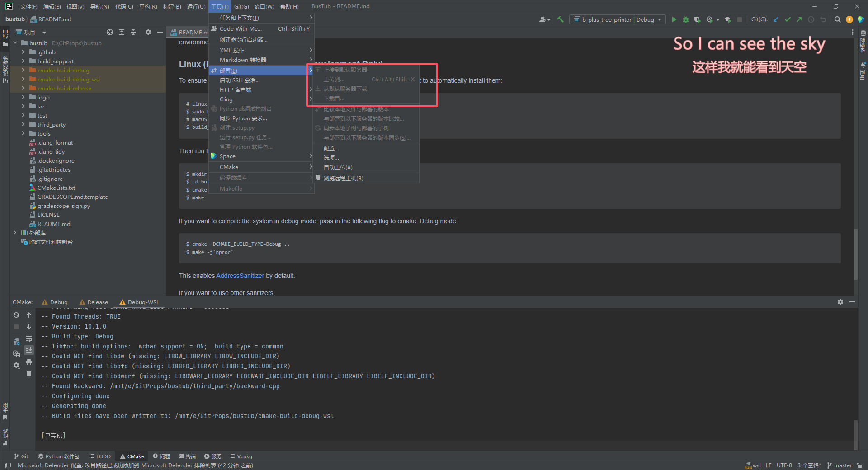Minimize the CMake tool window
Viewport: 868px width, 470px height.
click(x=852, y=302)
